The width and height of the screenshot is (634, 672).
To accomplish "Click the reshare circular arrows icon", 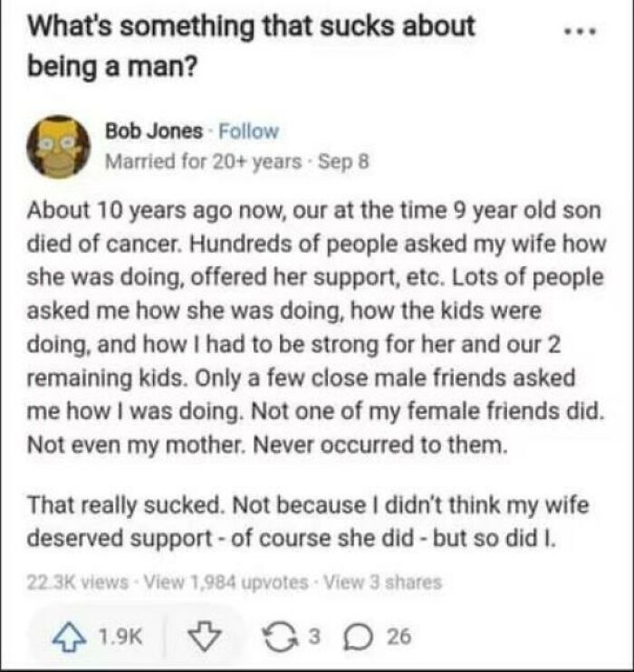I will click(280, 637).
